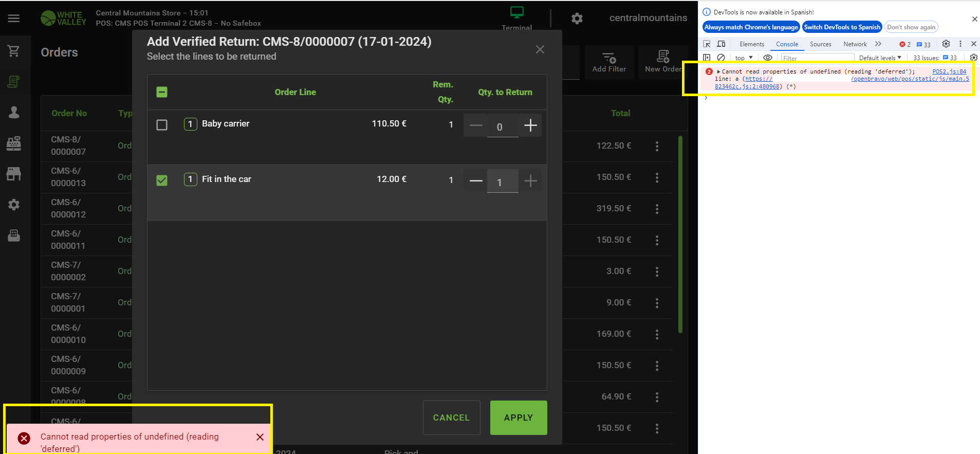Show the DevTools console sidebar
Screen dimensions: 980x454
(x=707, y=58)
